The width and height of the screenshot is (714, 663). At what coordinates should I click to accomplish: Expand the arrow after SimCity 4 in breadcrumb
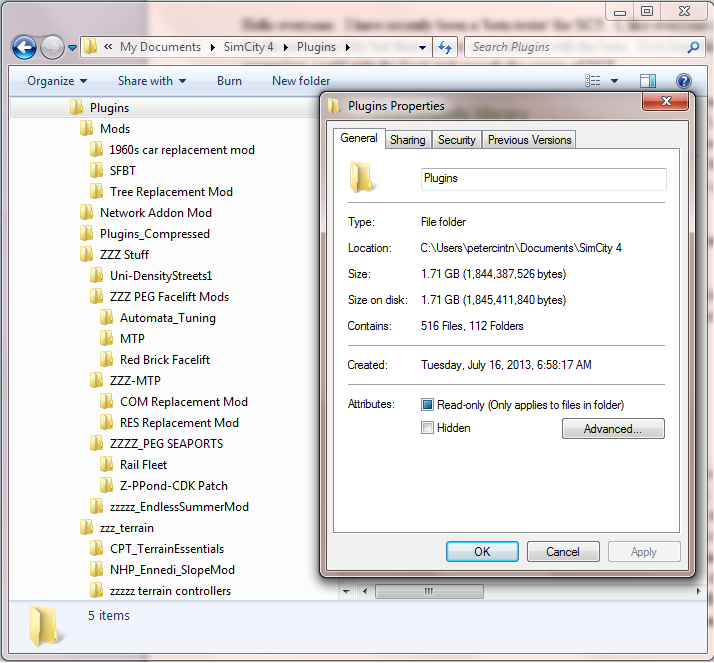pos(286,47)
